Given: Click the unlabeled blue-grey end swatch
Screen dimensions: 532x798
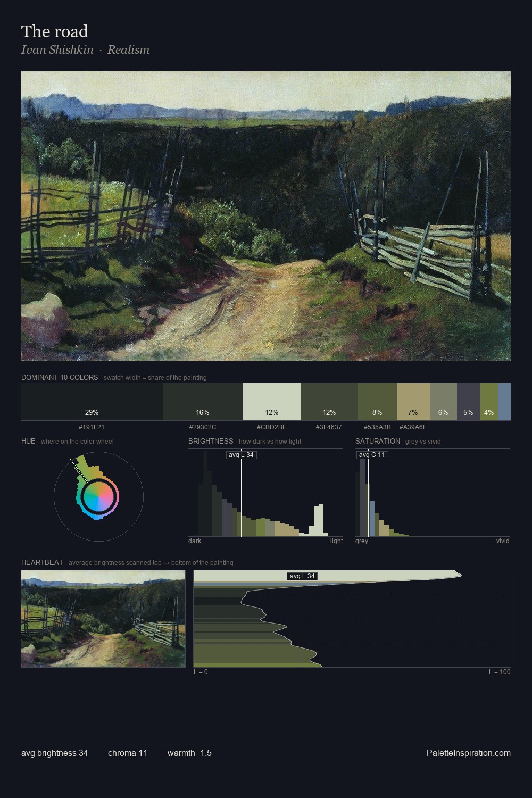Looking at the screenshot, I should coord(504,402).
